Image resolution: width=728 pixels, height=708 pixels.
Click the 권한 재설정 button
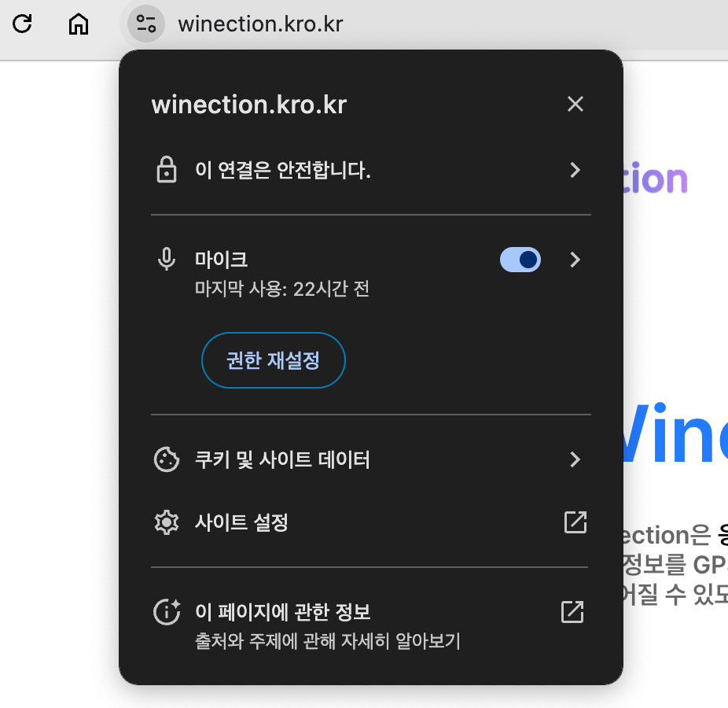point(274,360)
